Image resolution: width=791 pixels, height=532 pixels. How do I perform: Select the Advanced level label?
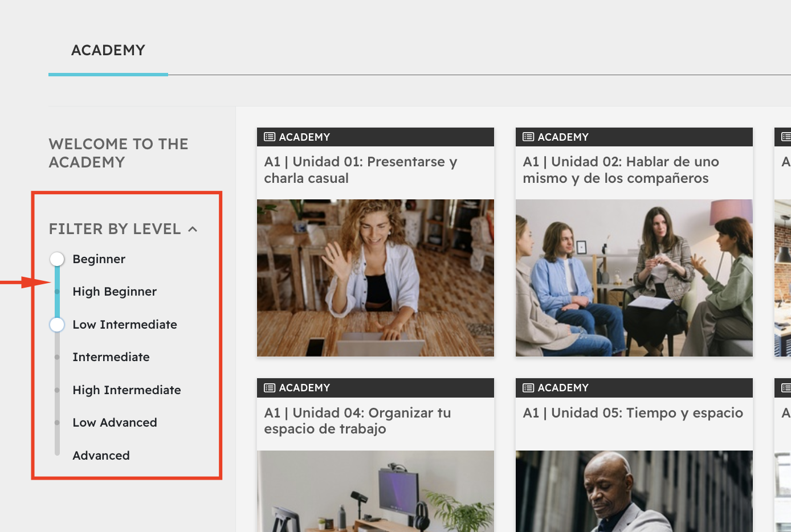[101, 456]
